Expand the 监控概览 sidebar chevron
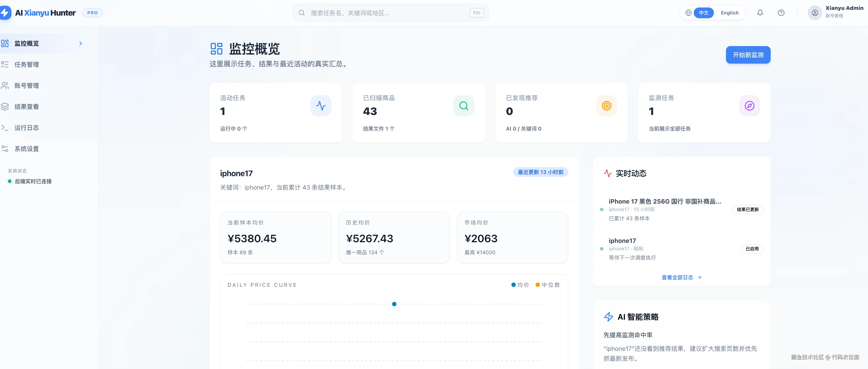The image size is (868, 369). 80,43
